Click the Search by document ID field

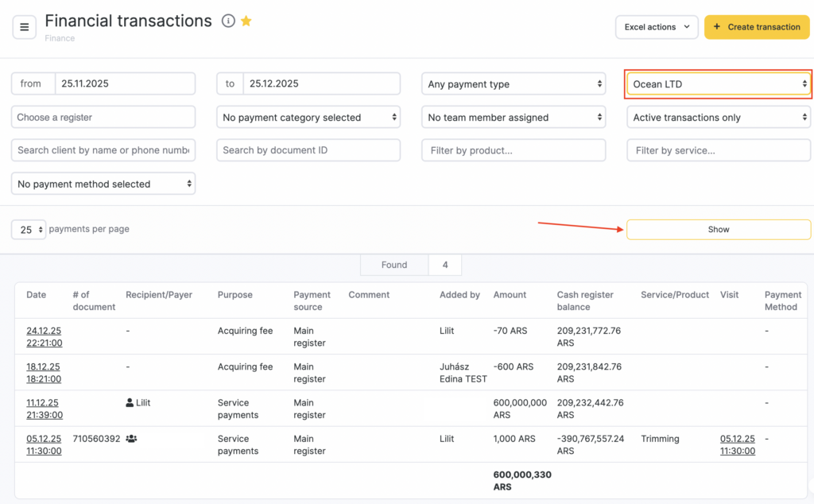[x=308, y=150]
